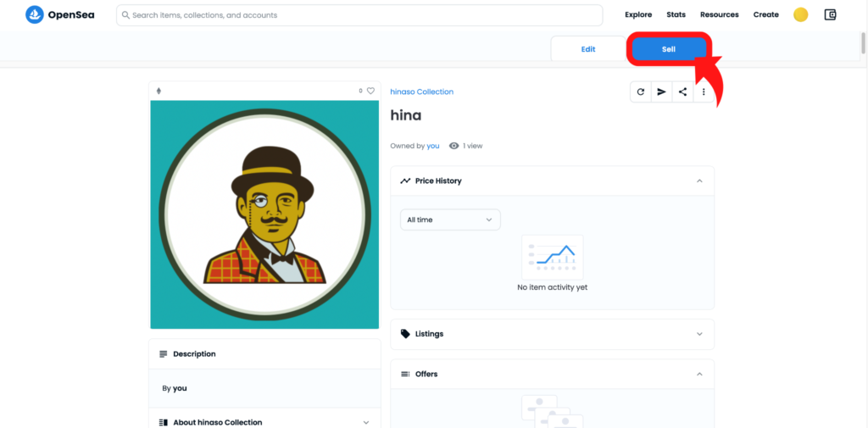Open the Create menu
Screen dimensions: 868x428
click(766, 15)
